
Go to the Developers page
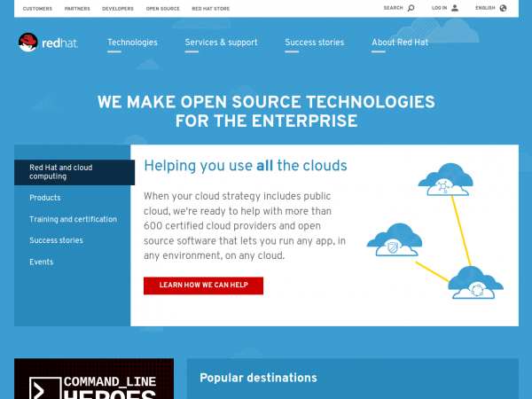118,9
